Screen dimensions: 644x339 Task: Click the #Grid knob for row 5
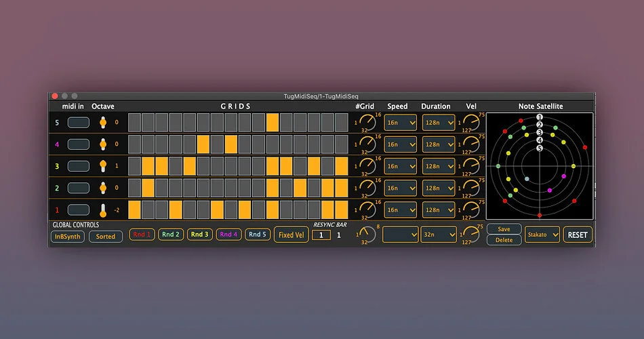367,123
